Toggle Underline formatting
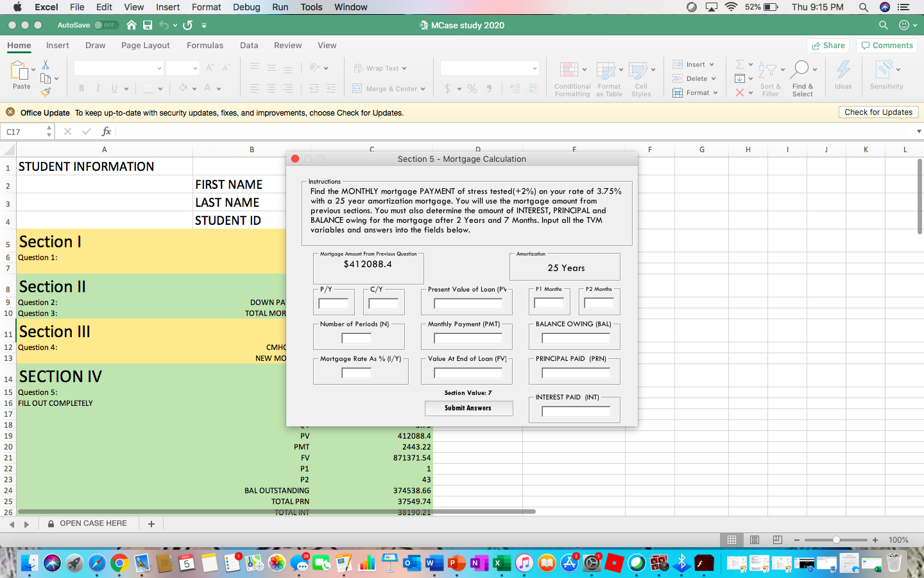 click(x=114, y=89)
